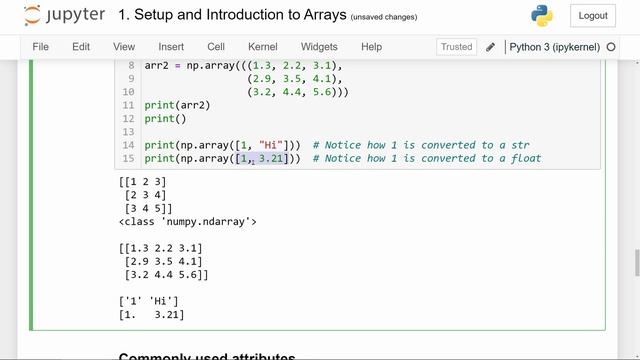This screenshot has height=360, width=640.
Task: Click code line 10 with (3.2, 4.4, 5.6)
Action: click(298, 92)
